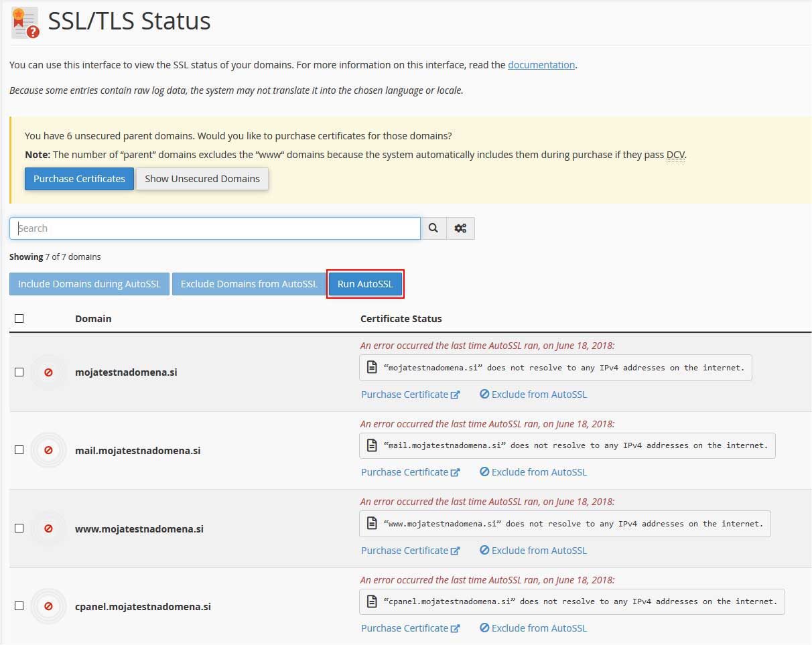
Task: Open the documentation link
Action: 541,65
